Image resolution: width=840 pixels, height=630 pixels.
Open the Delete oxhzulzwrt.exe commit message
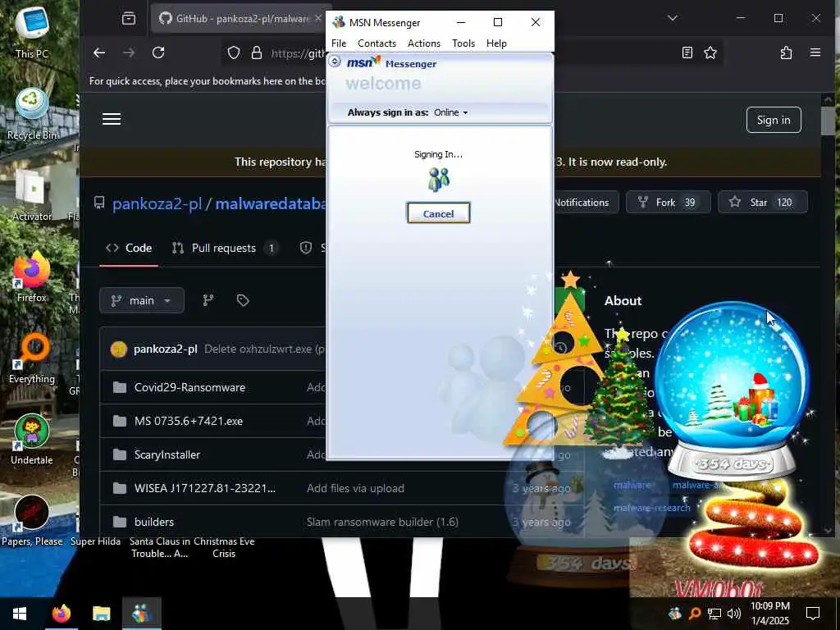[264, 349]
